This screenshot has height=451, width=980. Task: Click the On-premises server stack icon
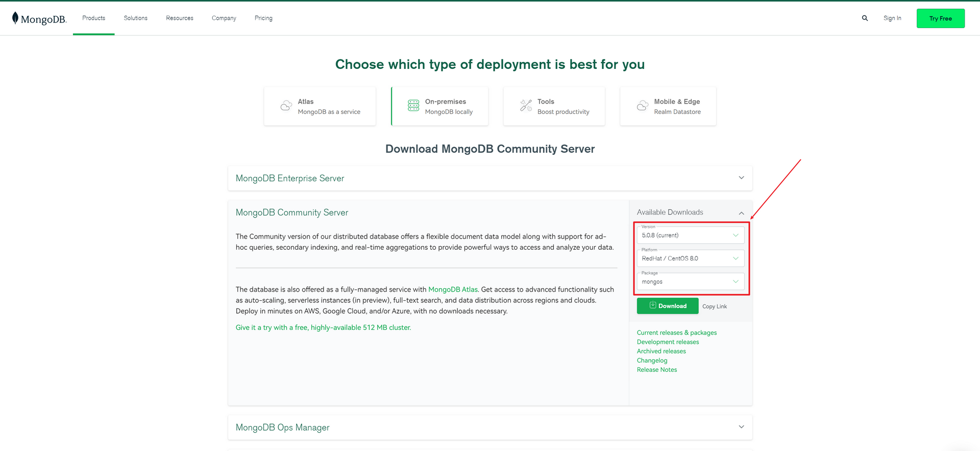click(x=413, y=106)
